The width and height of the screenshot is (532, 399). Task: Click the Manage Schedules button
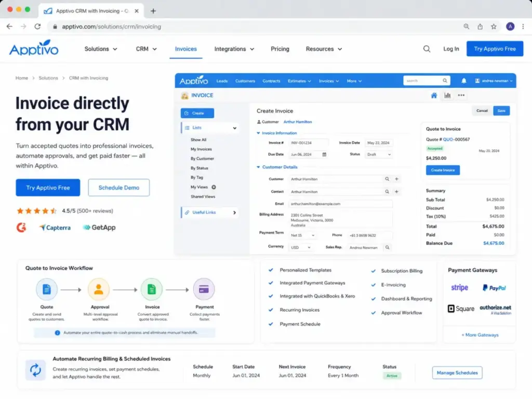tap(457, 373)
